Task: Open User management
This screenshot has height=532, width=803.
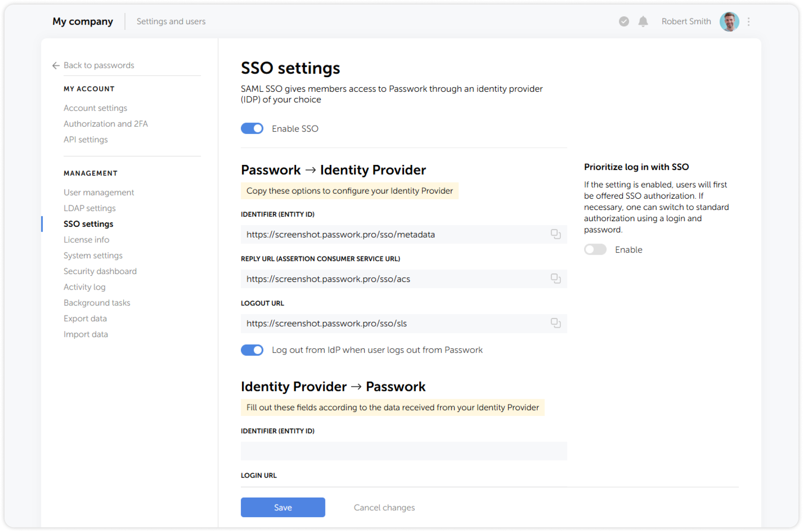Action: pos(98,192)
